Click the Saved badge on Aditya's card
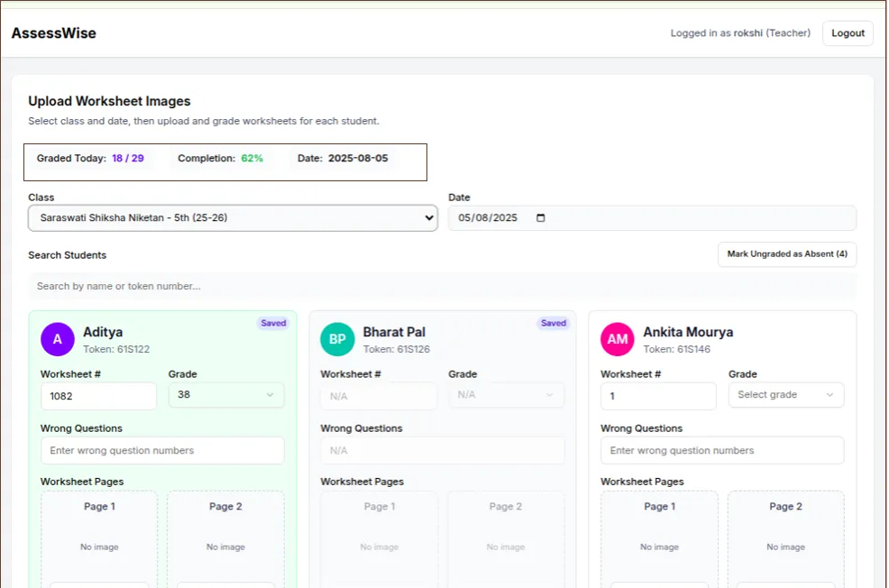This screenshot has width=889, height=588. [273, 323]
